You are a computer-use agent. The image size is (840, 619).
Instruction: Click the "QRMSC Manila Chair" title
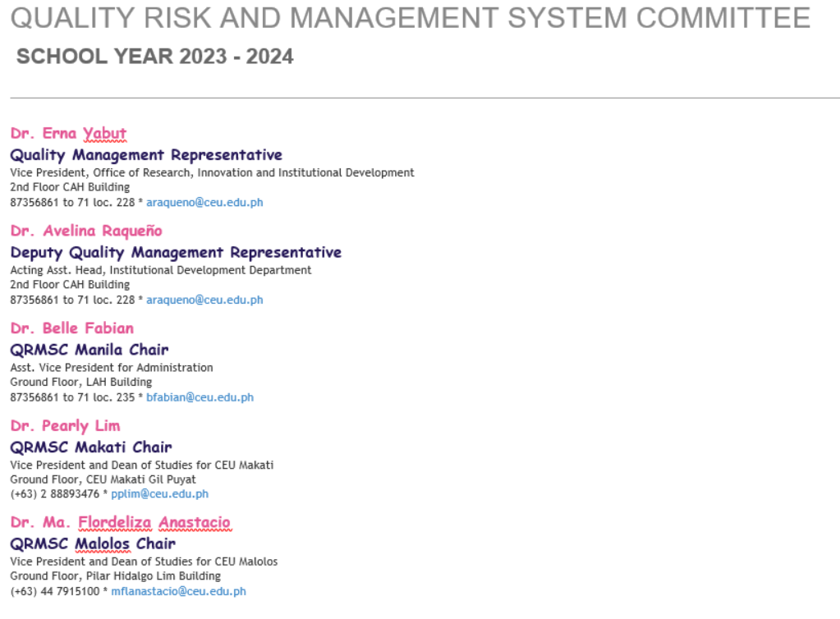[x=90, y=350]
